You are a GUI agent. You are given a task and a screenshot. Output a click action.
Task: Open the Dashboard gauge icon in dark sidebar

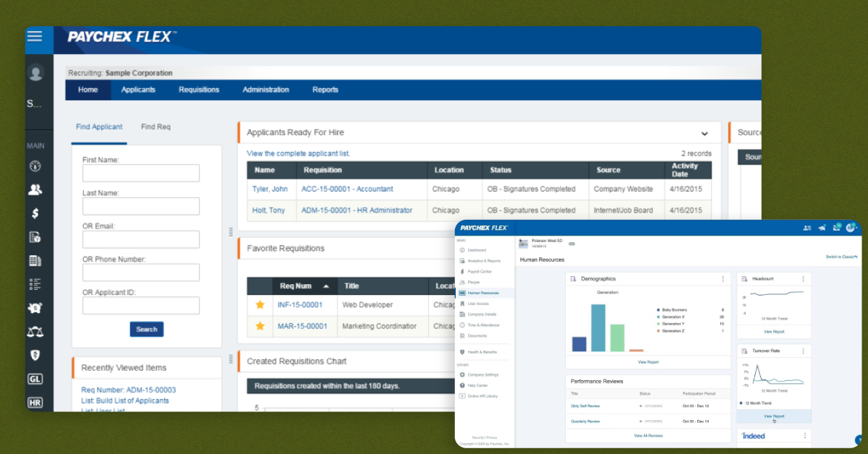click(35, 166)
